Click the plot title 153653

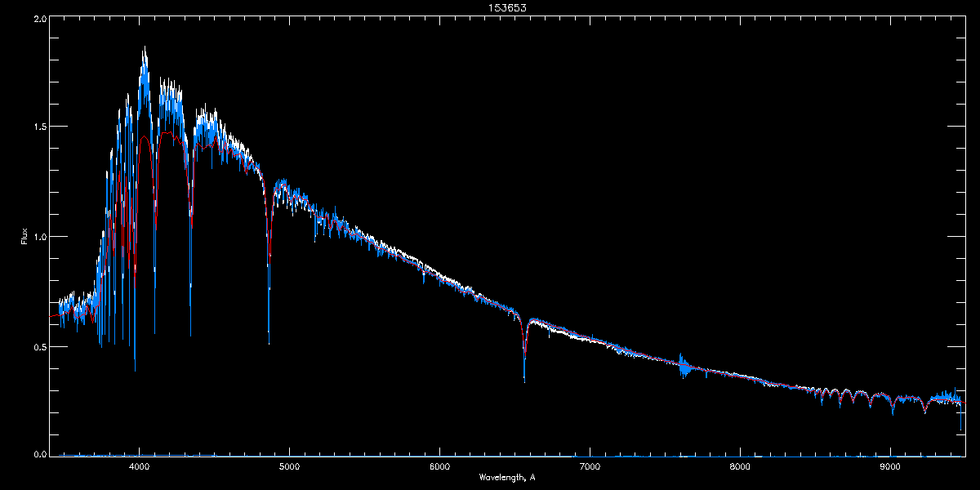pyautogui.click(x=492, y=7)
